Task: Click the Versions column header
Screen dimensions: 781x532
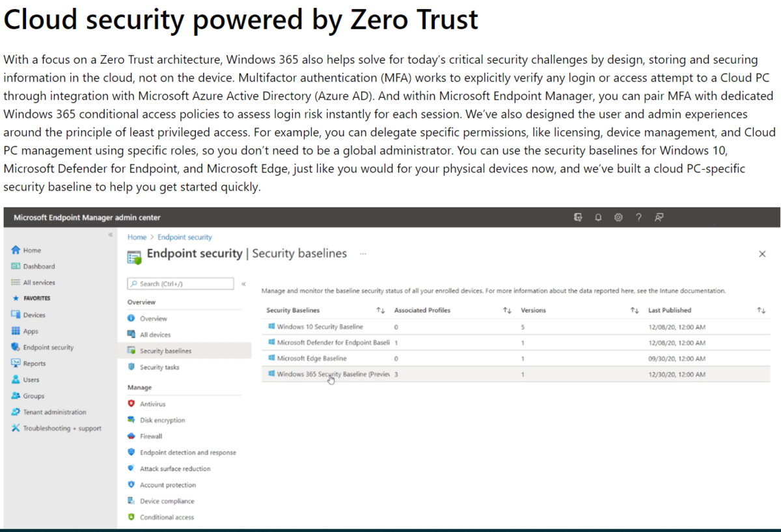Action: click(534, 310)
